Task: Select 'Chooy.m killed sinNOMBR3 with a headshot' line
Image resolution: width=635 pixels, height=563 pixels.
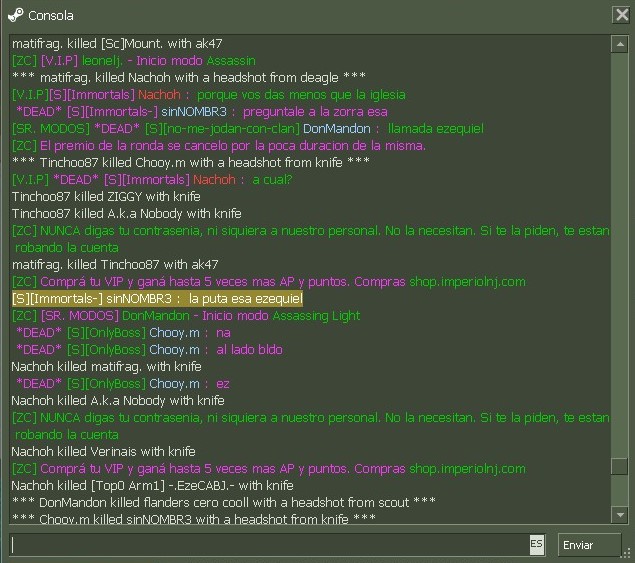Action: (194, 518)
